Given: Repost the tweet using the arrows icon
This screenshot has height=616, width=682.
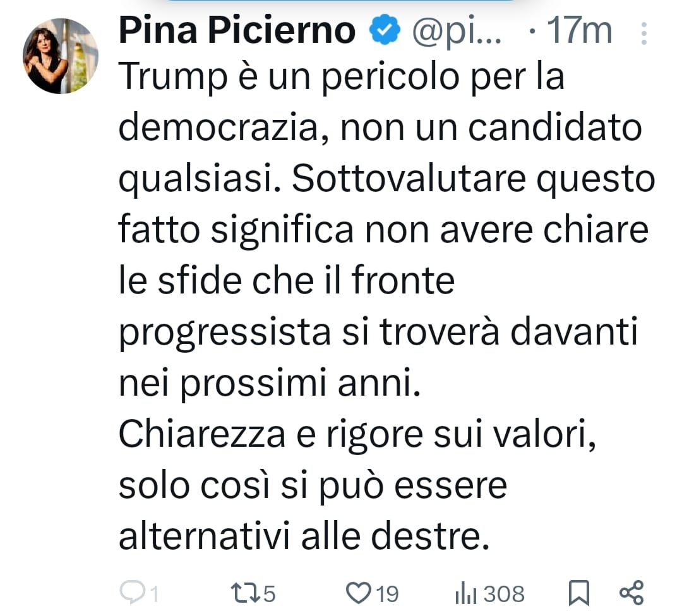Looking at the screenshot, I should click(x=243, y=593).
